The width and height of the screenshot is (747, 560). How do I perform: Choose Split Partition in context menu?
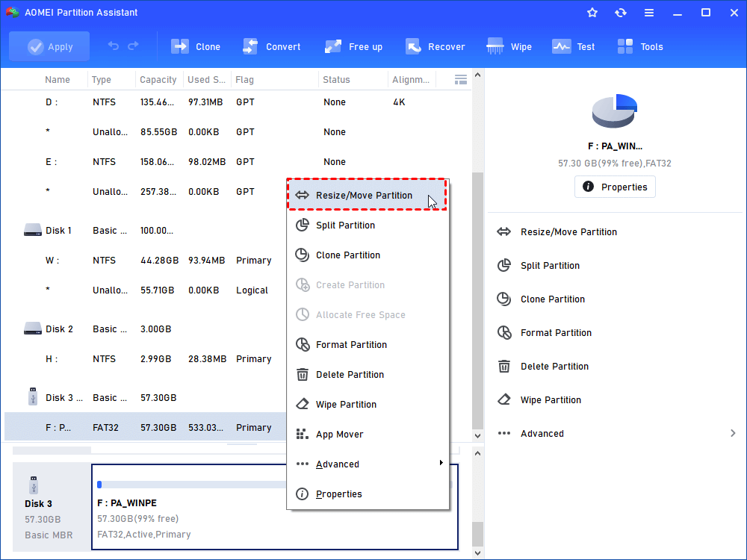point(368,225)
